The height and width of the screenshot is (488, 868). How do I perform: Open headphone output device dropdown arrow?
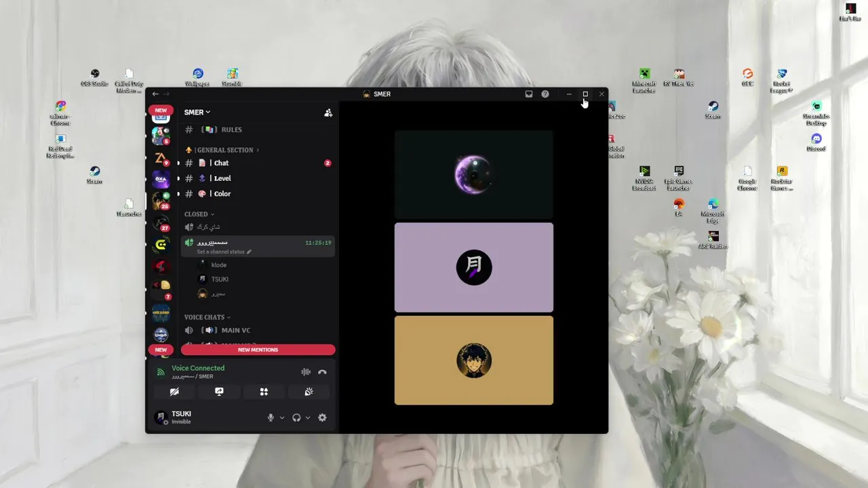(x=308, y=418)
